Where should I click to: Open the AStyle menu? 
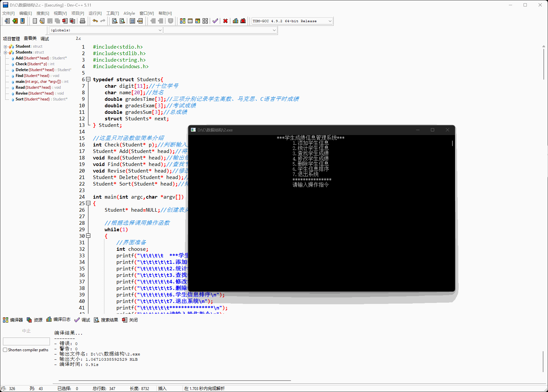point(129,13)
